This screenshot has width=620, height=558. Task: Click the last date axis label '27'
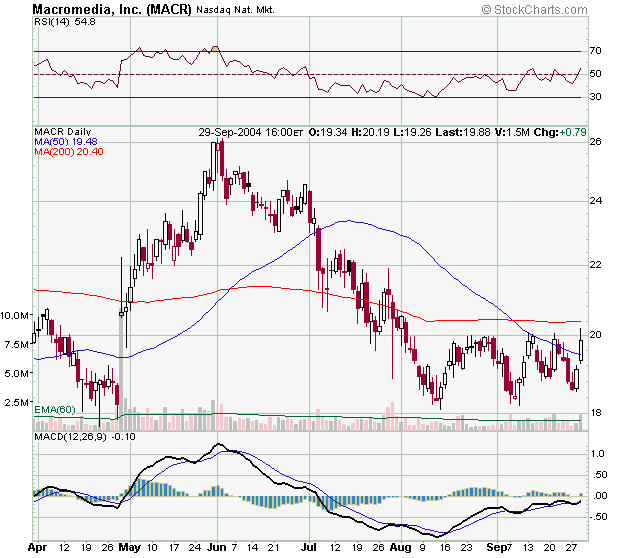(571, 548)
